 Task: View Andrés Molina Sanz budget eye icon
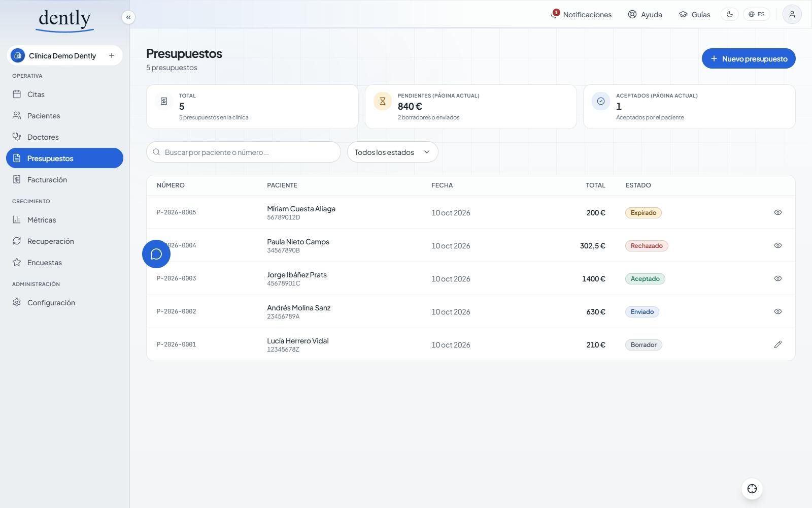[777, 311]
